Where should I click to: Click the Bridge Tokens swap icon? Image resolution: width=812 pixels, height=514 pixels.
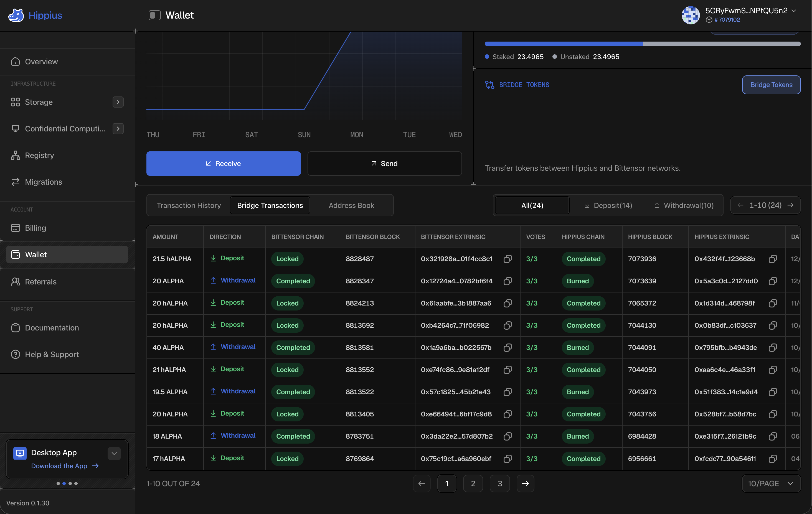point(490,85)
